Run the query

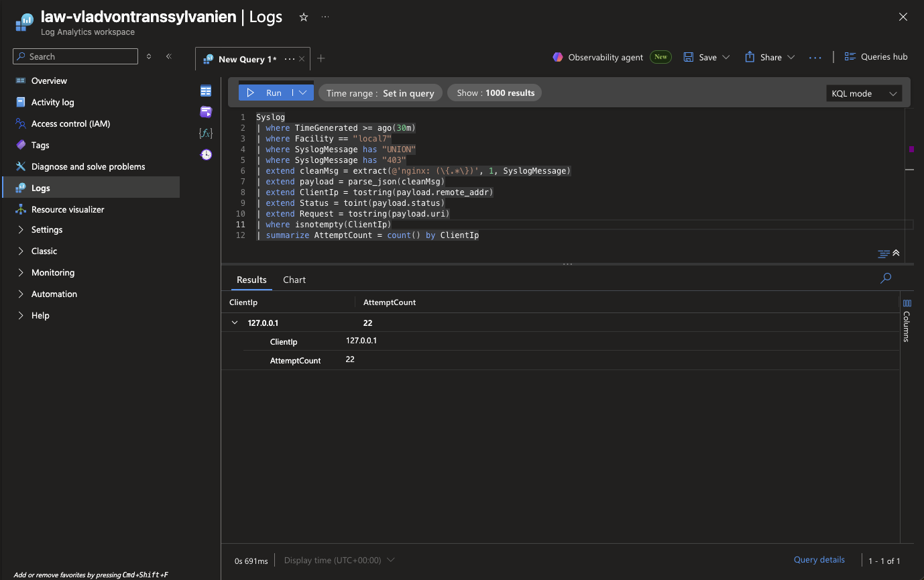pyautogui.click(x=265, y=93)
